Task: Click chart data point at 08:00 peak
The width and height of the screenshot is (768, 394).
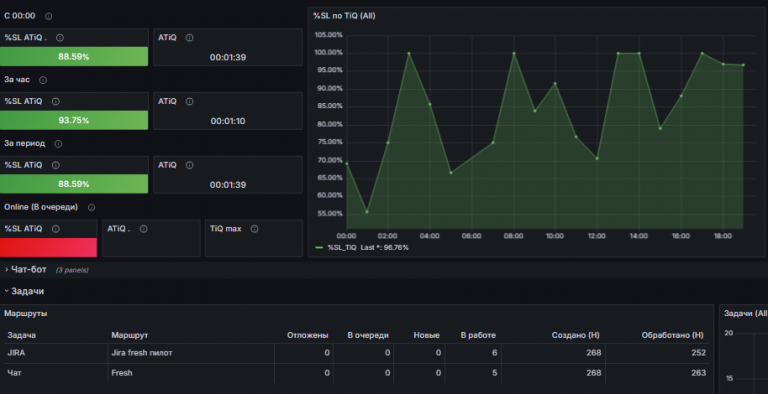Action: coord(514,53)
